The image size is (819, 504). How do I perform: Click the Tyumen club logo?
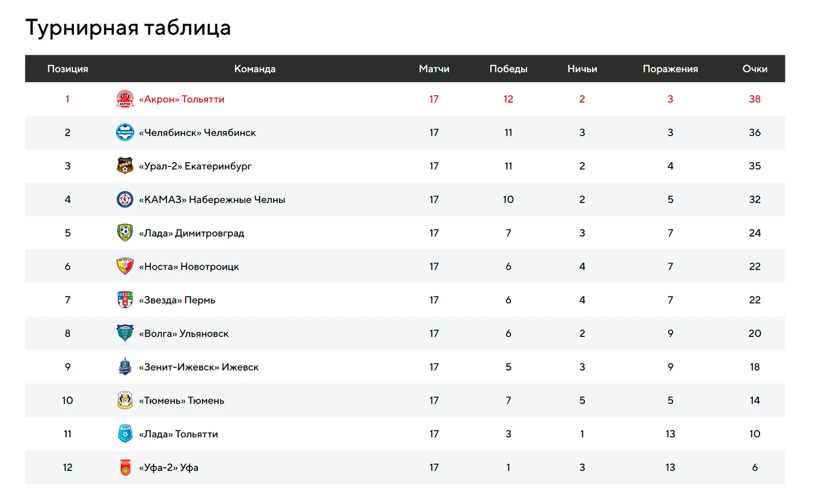(x=125, y=400)
